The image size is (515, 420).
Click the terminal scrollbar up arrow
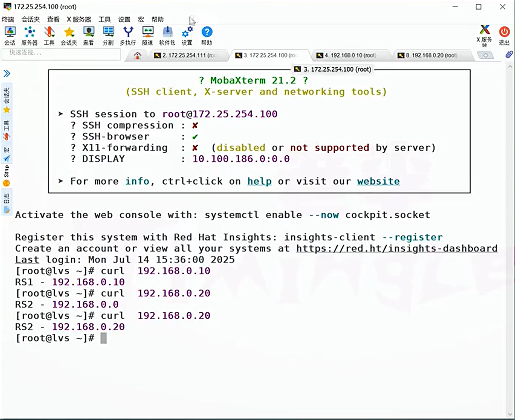coord(510,67)
